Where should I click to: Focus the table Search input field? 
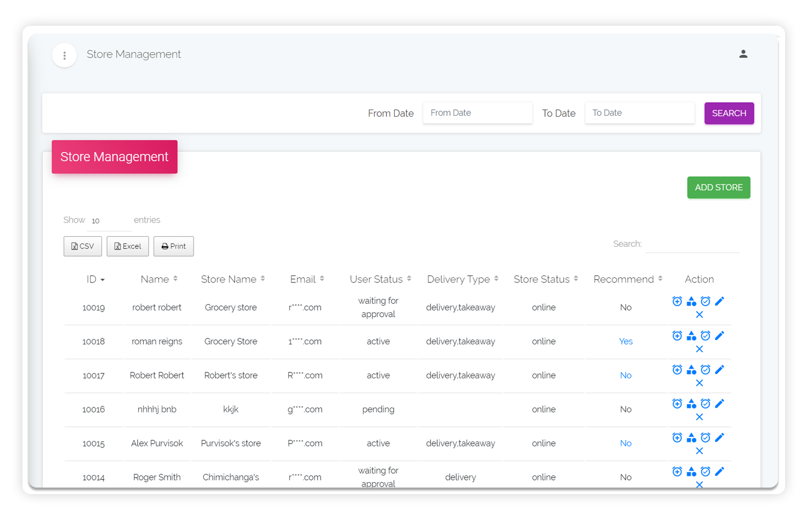click(x=692, y=244)
